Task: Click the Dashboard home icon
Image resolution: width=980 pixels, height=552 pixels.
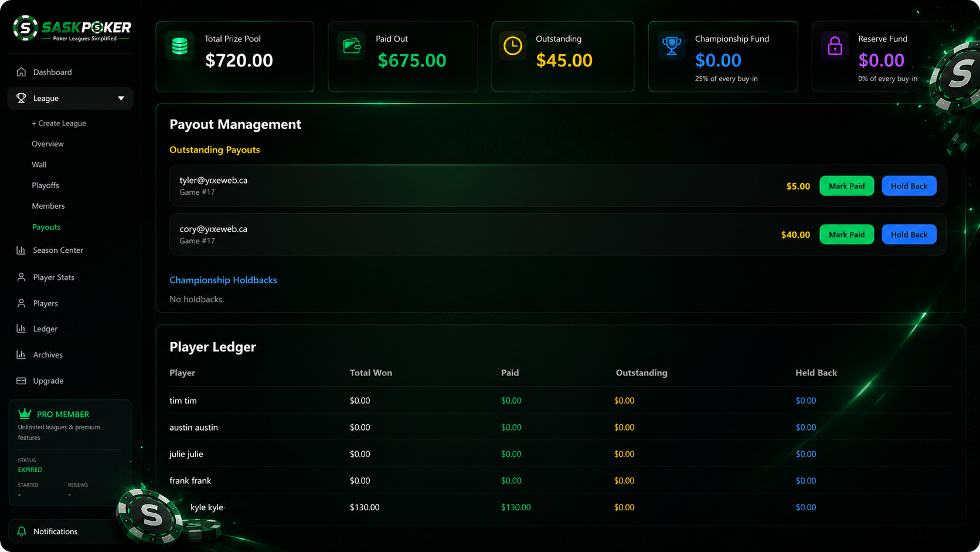Action: pos(21,72)
